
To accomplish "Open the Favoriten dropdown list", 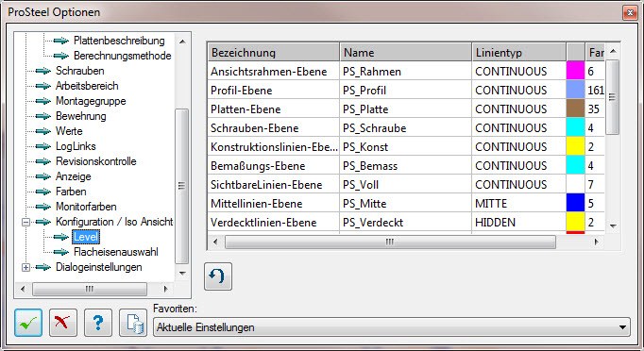I will (622, 327).
